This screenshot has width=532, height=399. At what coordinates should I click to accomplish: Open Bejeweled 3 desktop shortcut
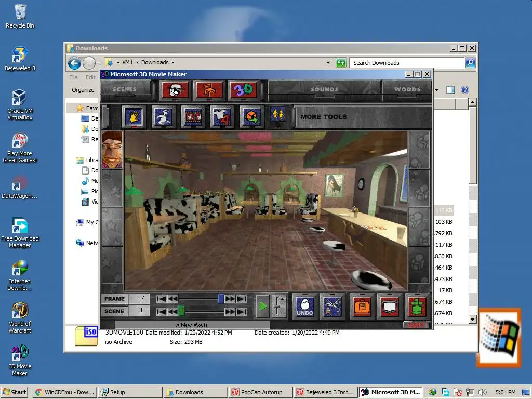pyautogui.click(x=20, y=58)
